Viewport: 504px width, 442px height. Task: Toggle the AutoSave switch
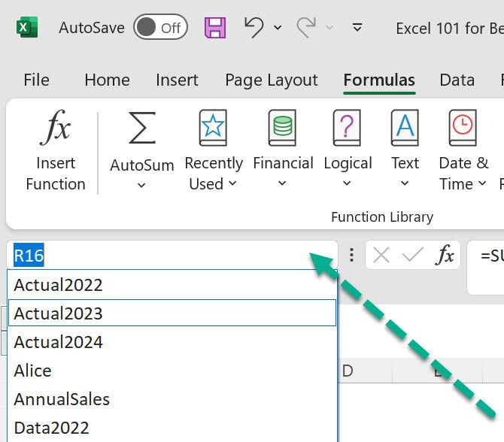coord(160,28)
